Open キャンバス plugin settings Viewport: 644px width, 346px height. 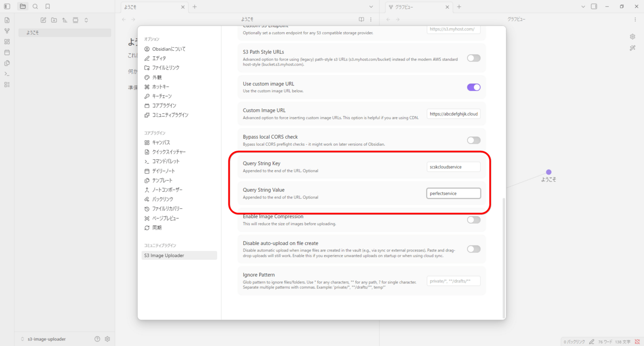180,142
